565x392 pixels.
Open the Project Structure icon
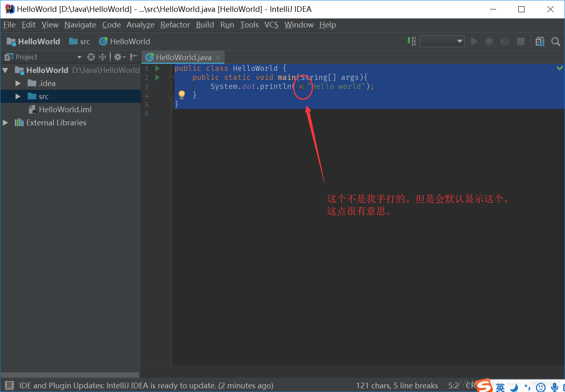pyautogui.click(x=540, y=41)
